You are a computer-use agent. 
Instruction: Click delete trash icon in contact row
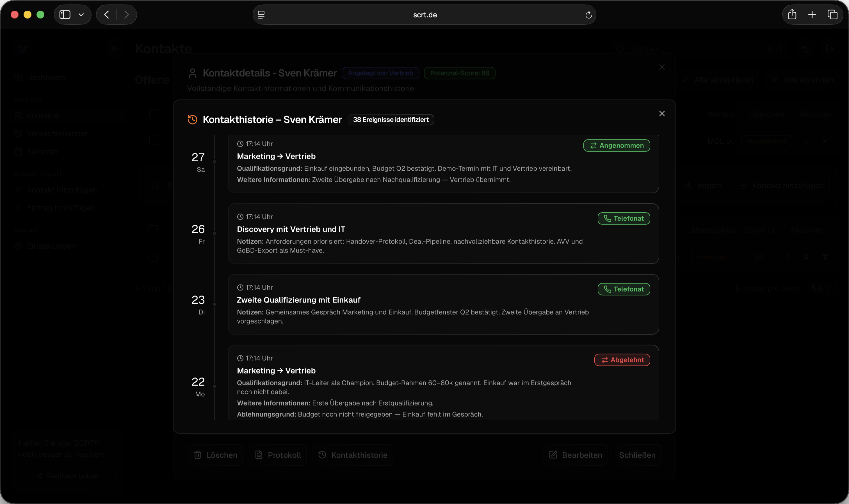point(825,257)
